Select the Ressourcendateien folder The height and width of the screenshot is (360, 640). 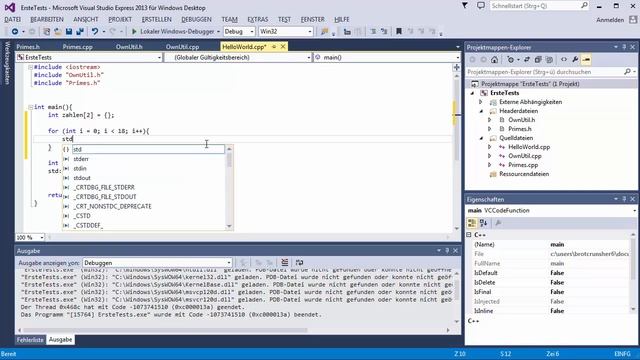[x=524, y=174]
